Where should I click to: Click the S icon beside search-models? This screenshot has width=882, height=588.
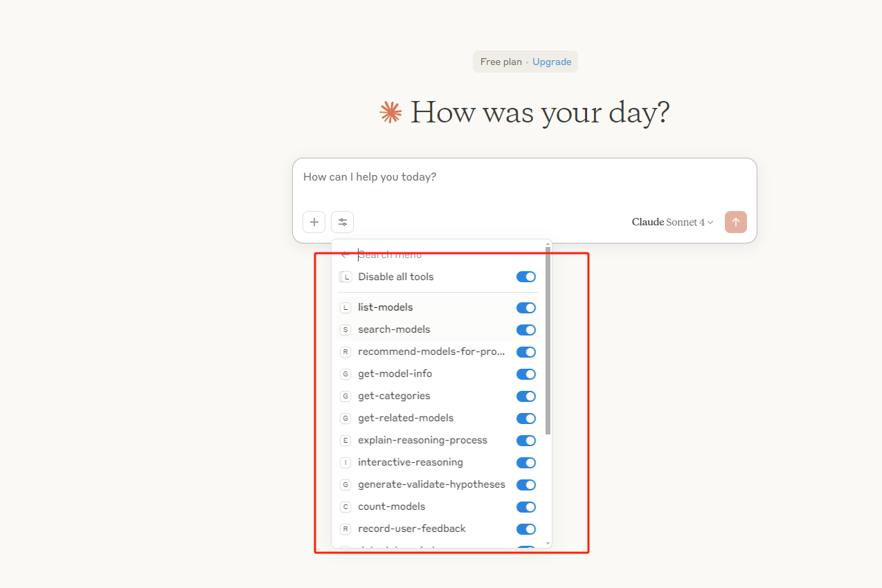pyautogui.click(x=345, y=329)
